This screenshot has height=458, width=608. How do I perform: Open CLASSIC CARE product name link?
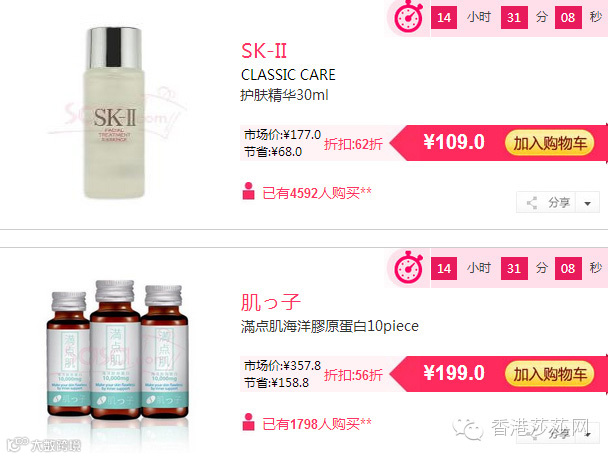click(288, 74)
